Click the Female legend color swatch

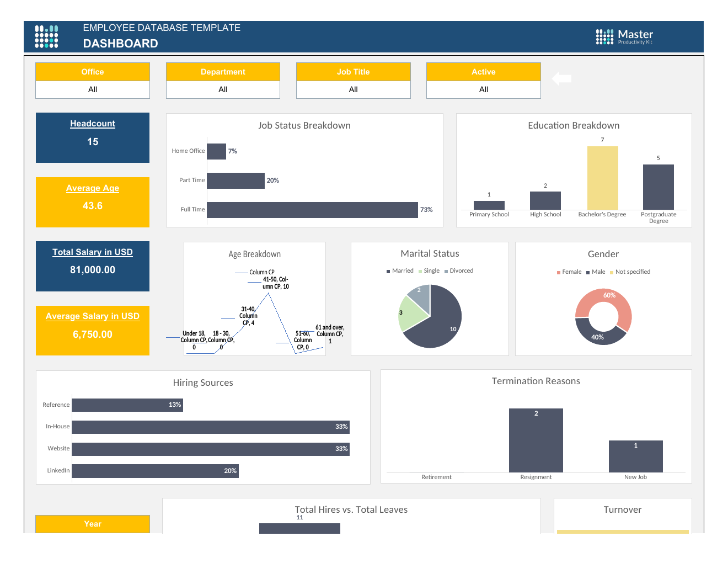(x=559, y=272)
